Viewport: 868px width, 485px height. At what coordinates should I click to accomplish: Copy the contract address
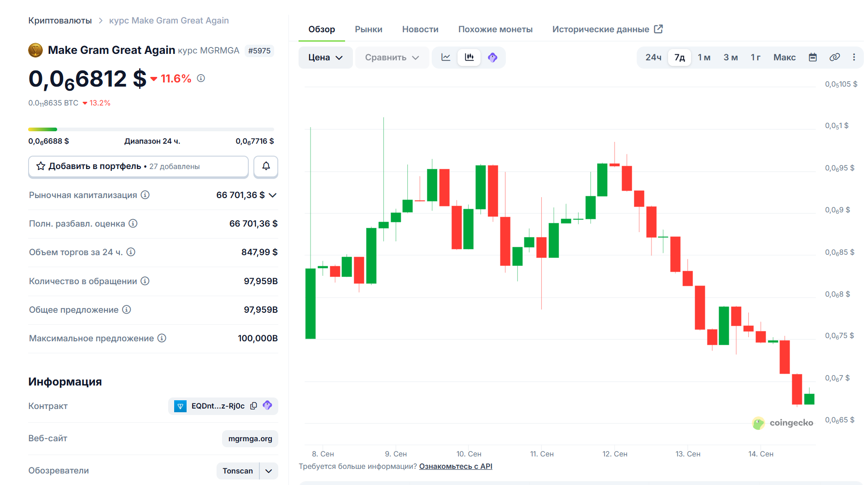253,406
